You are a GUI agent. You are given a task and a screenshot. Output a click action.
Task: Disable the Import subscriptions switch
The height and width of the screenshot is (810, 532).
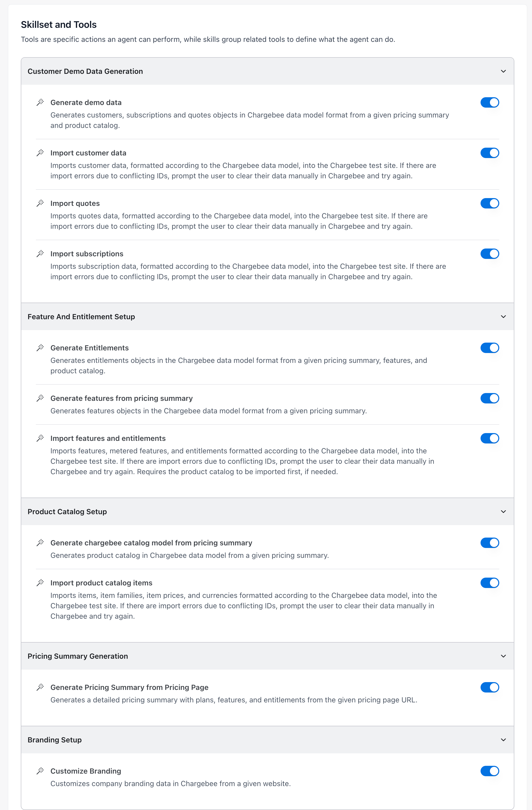[489, 253]
